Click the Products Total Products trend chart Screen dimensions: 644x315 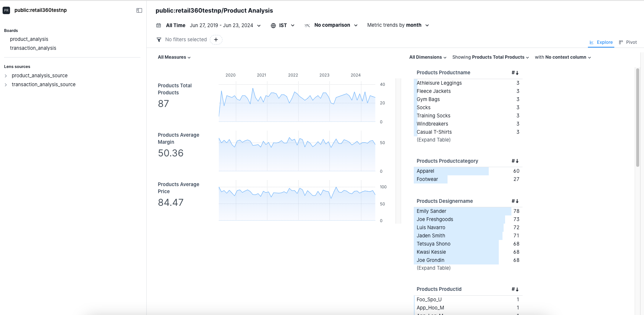297,102
